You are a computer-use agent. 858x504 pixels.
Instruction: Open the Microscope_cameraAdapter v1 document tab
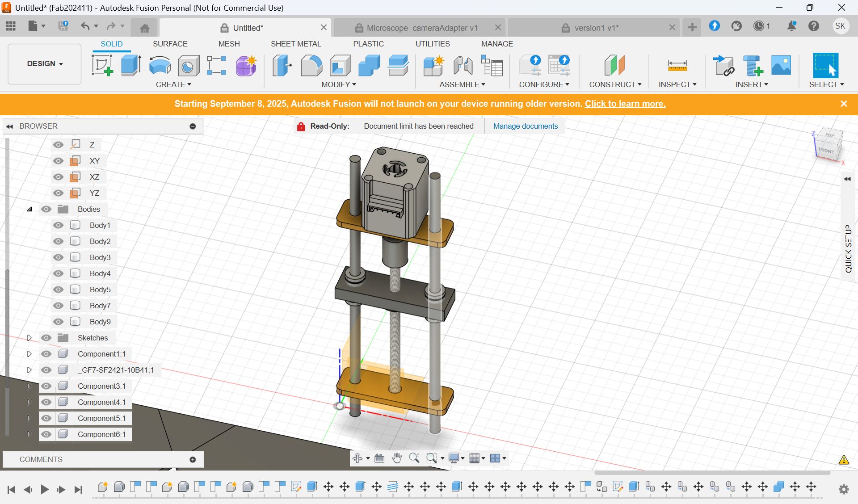(420, 28)
